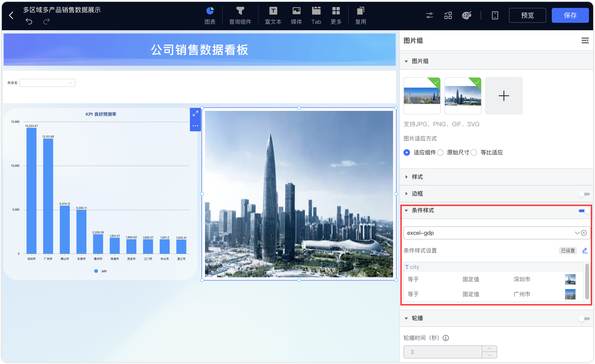Click the 预览 preview button
Screen dimensions: 595x364
point(528,15)
